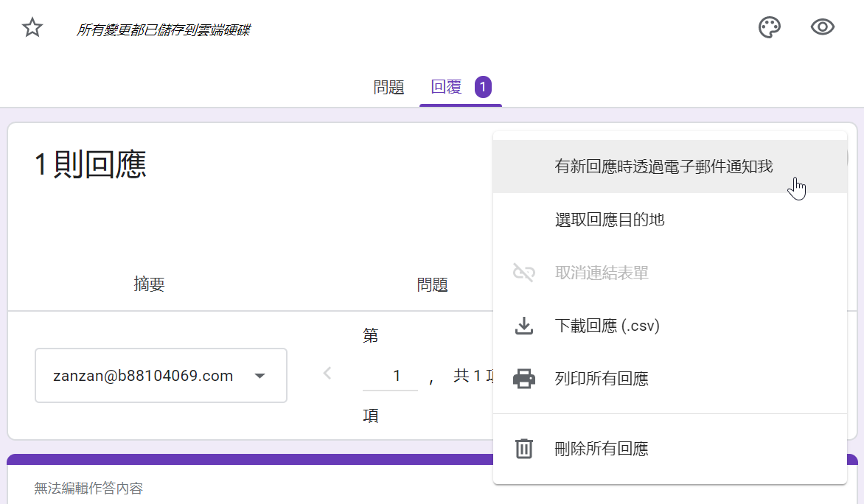Click the 無法編輯作答內容 notice text
Image resolution: width=864 pixels, height=504 pixels.
[x=88, y=488]
